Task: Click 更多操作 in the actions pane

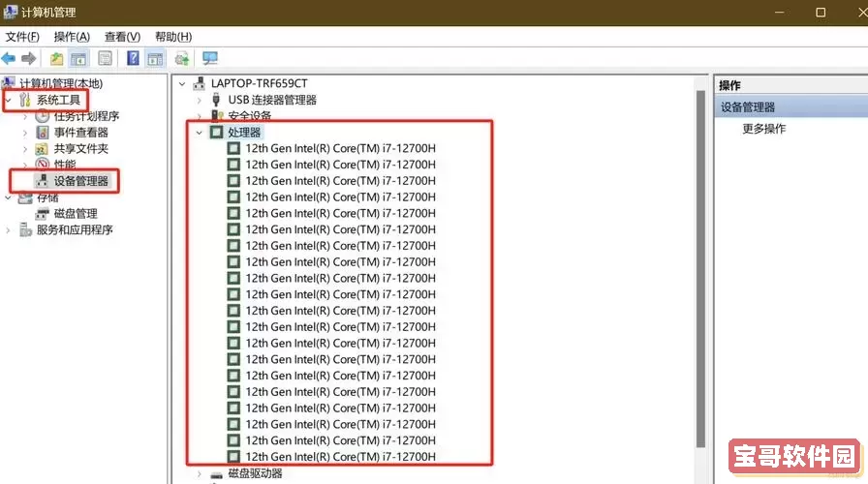Action: pyautogui.click(x=764, y=129)
